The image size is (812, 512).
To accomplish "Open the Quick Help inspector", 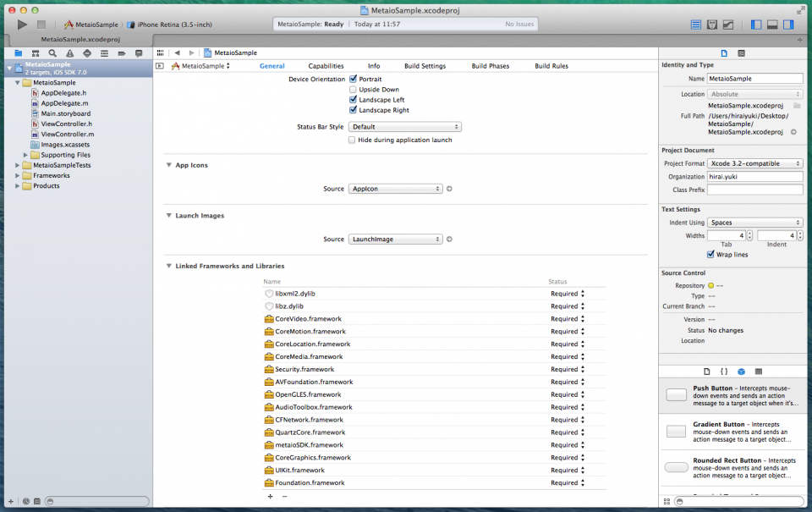I will pos(741,52).
